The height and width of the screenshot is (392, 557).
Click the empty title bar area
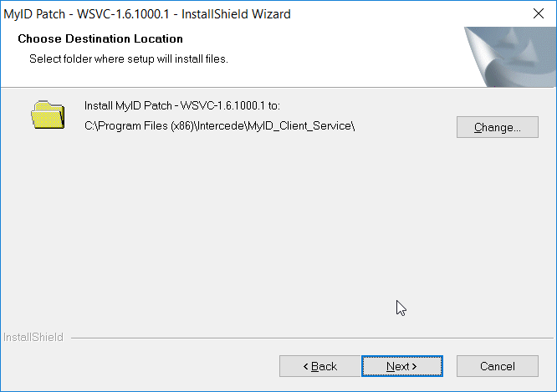[401, 14]
